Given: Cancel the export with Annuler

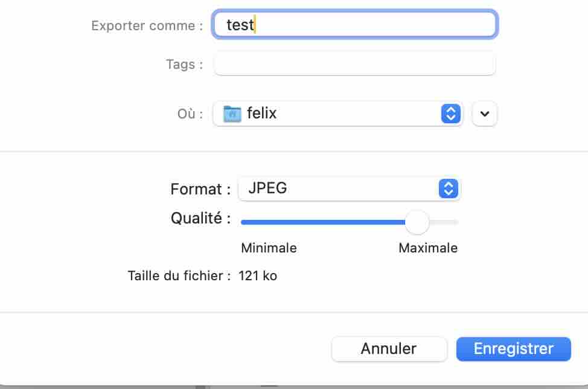Looking at the screenshot, I should pos(389,349).
